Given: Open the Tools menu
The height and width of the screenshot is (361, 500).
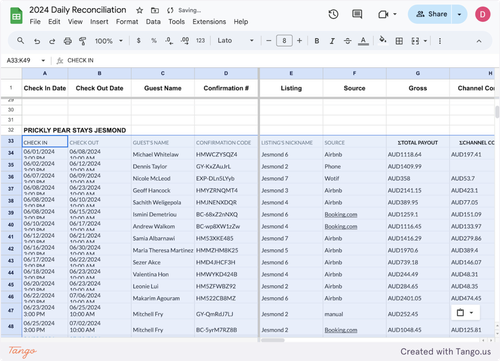Looking at the screenshot, I should pyautogui.click(x=176, y=22).
